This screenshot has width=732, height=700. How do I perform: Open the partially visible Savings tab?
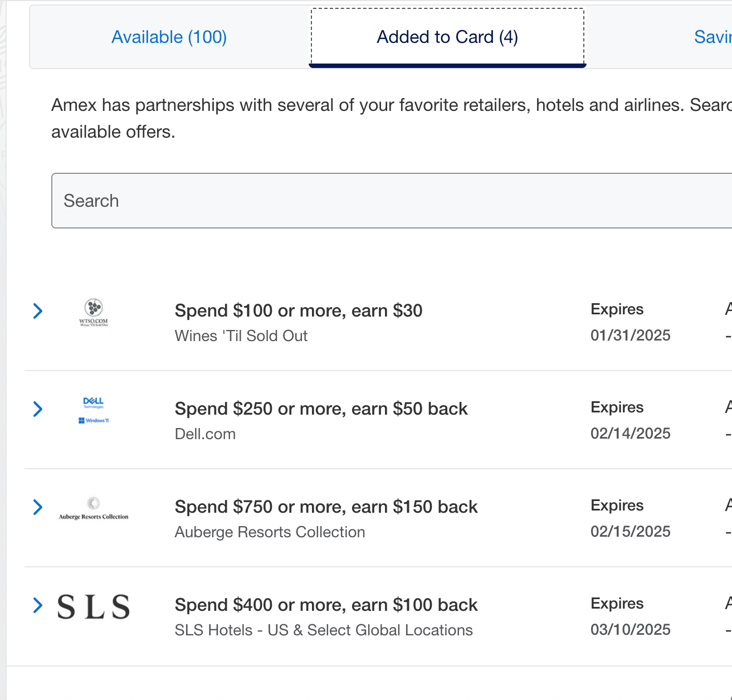(713, 37)
